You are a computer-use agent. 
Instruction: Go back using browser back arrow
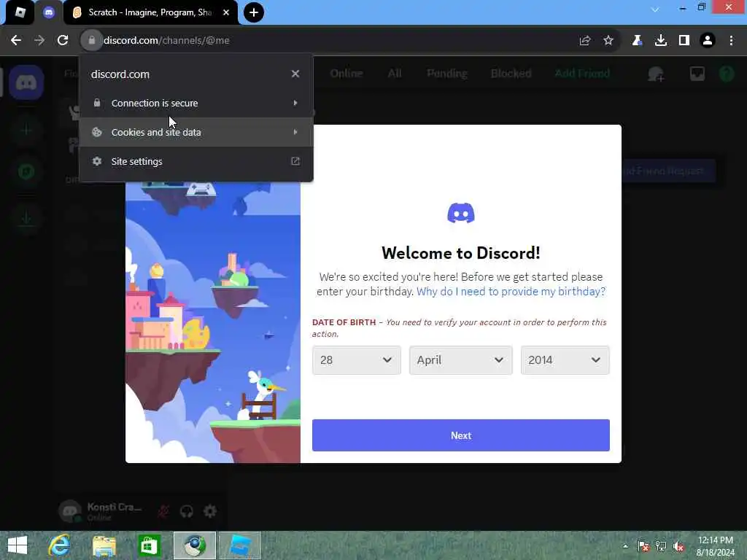16,41
